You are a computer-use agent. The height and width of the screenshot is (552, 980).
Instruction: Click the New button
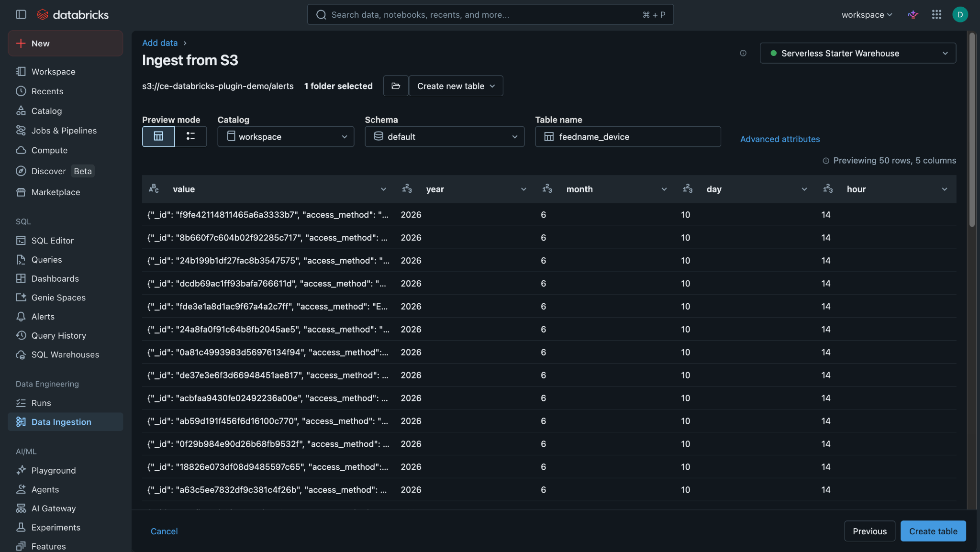click(66, 43)
